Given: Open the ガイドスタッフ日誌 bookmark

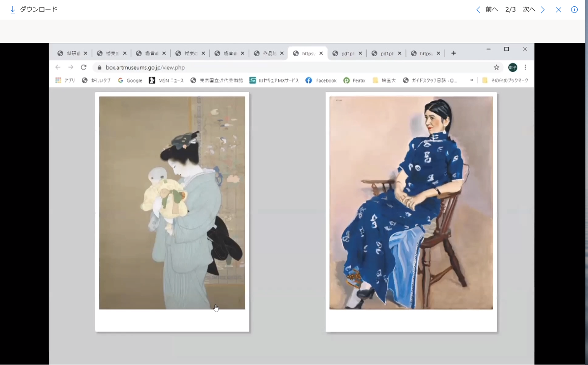Looking at the screenshot, I should [430, 81].
